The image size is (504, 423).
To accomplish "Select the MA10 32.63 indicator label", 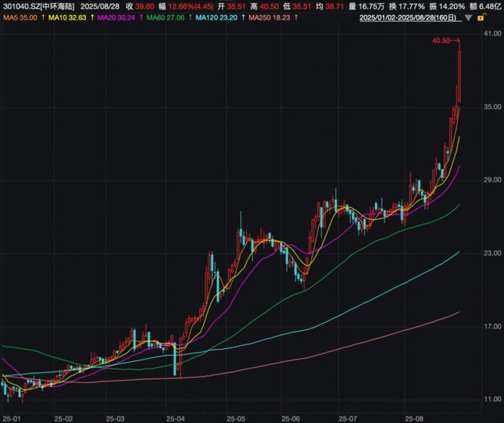I will click(x=66, y=17).
